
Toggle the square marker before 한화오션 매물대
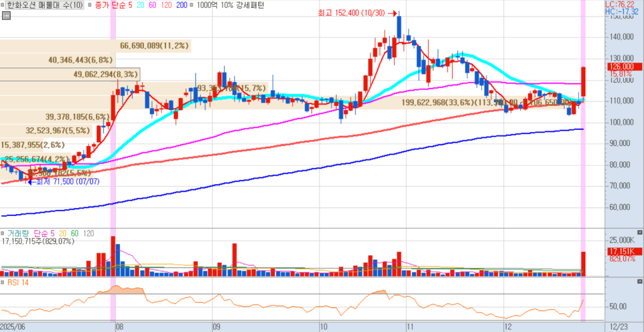point(4,5)
